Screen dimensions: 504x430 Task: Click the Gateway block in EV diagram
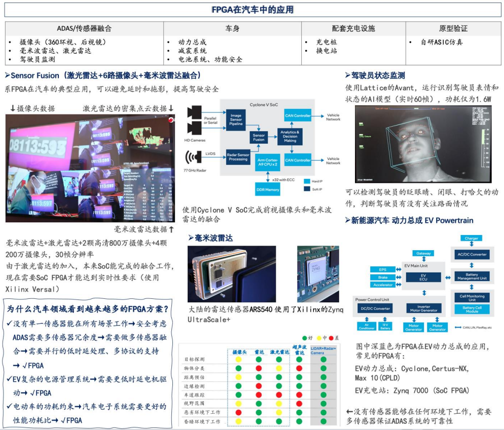(423, 253)
